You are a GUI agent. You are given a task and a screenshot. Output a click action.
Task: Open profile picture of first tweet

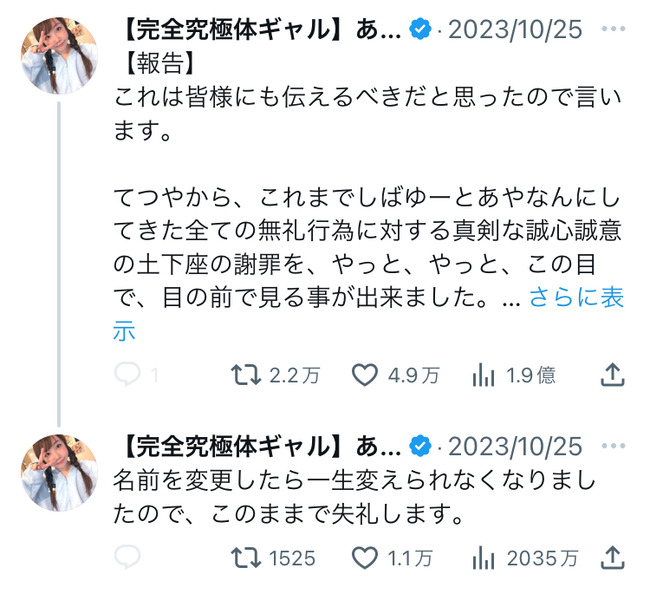click(59, 56)
